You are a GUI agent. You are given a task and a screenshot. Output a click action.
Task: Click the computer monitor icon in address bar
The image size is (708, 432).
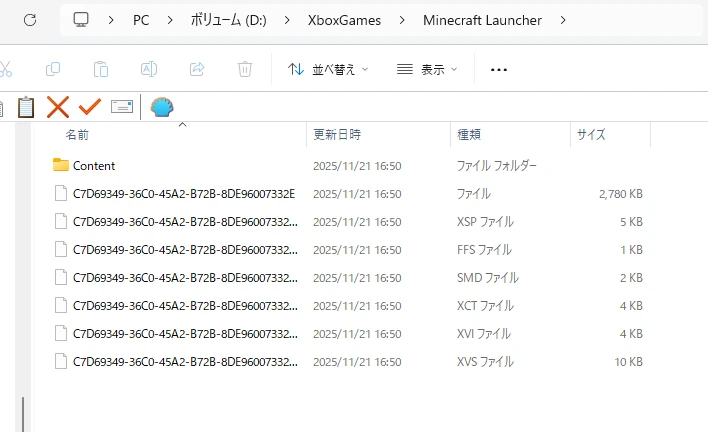[81, 20]
